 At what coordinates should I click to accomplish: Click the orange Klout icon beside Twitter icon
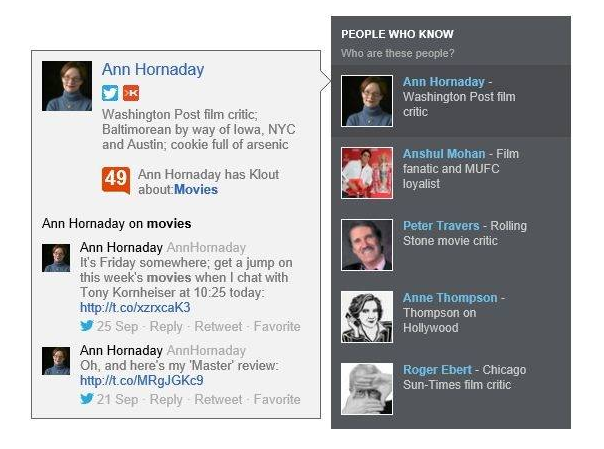(131, 93)
